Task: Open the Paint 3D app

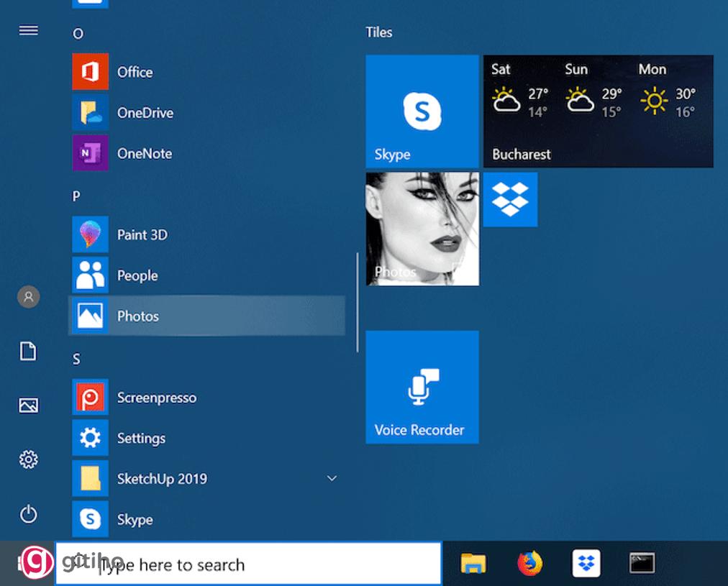Action: tap(141, 234)
